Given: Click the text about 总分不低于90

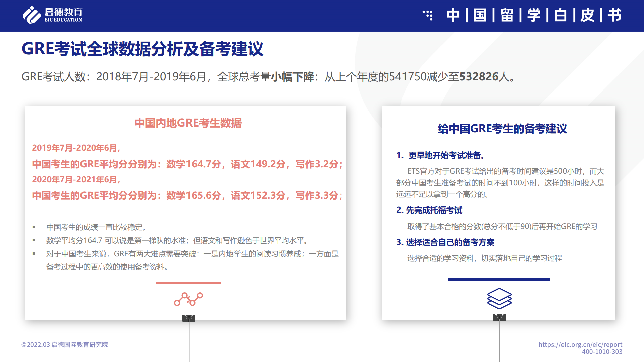Looking at the screenshot, I should (502, 227).
